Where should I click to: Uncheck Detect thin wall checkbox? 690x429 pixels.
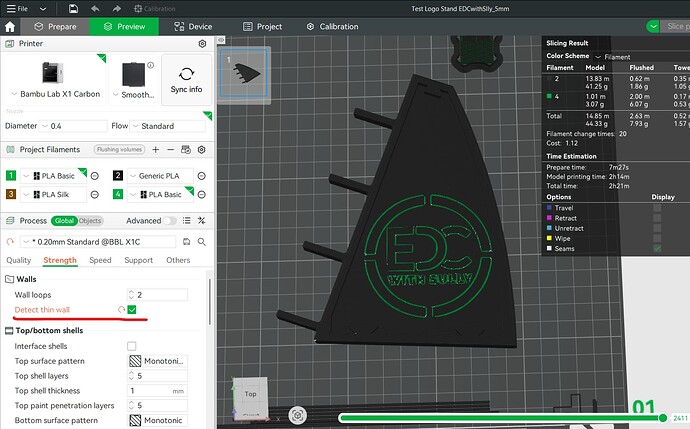click(x=132, y=310)
